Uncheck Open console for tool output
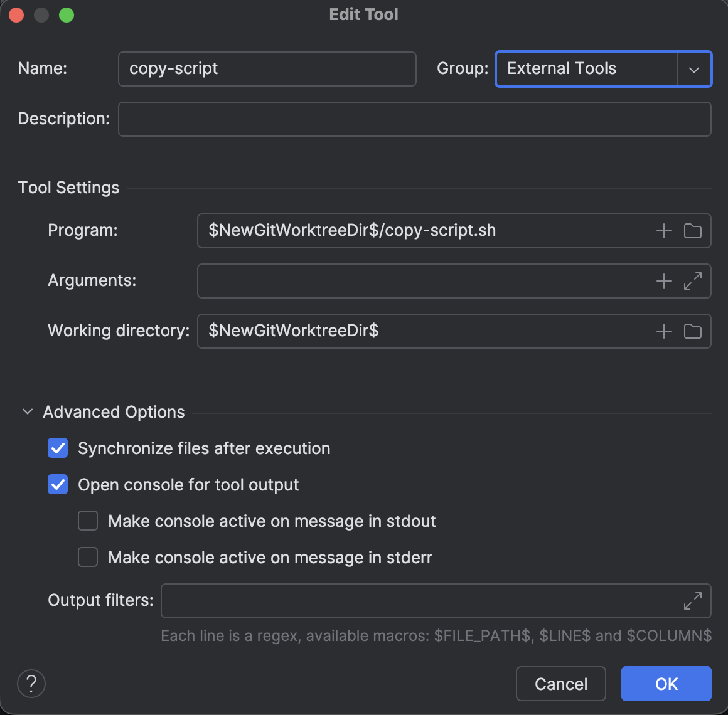 click(x=57, y=484)
